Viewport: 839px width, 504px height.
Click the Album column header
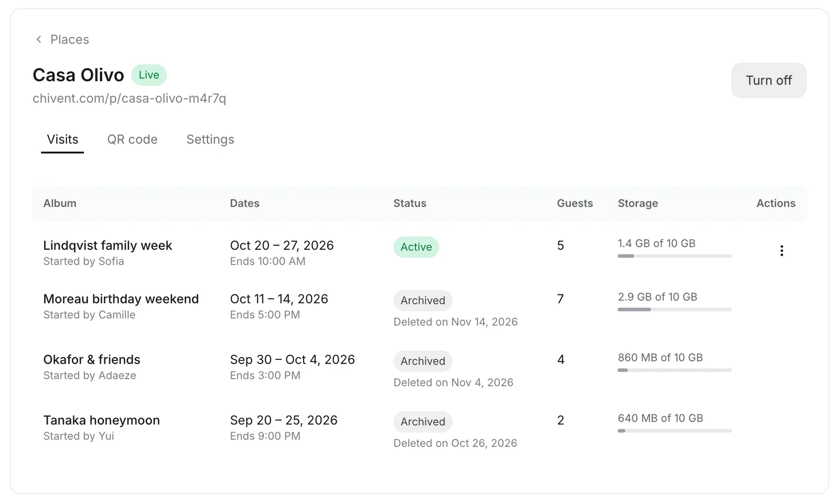pos(60,203)
